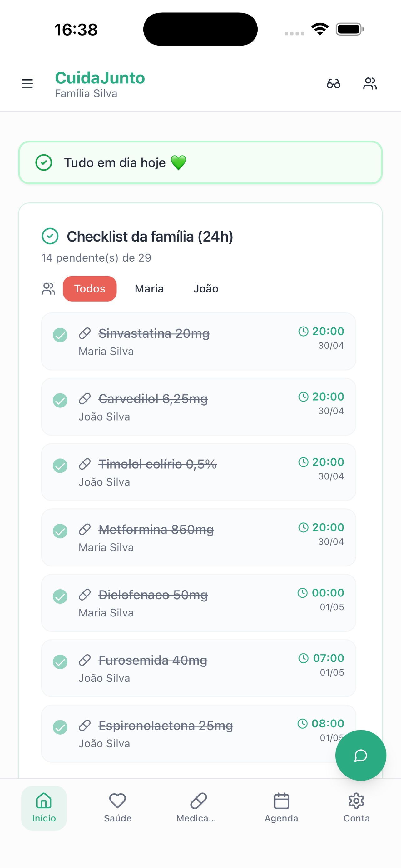
Task: Tap the Espironolactona 25mg item
Action: tap(198, 734)
